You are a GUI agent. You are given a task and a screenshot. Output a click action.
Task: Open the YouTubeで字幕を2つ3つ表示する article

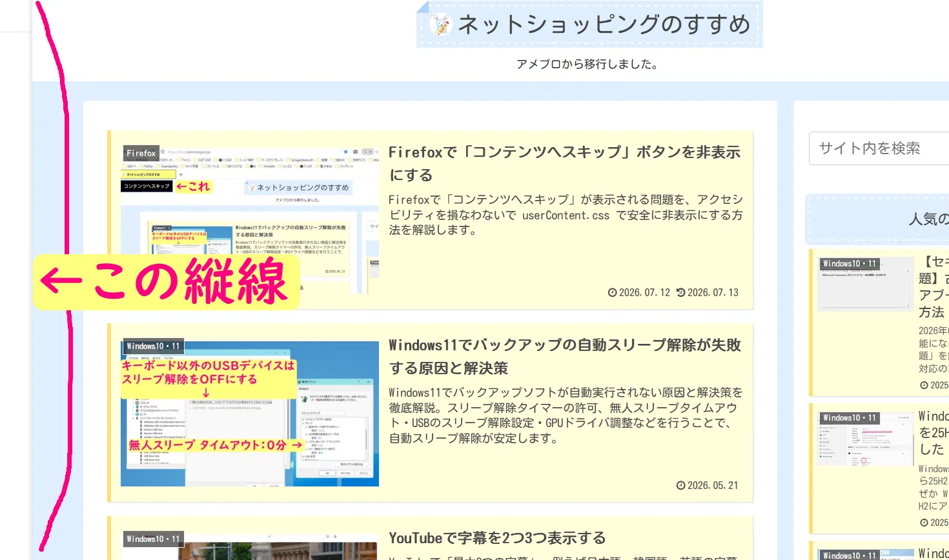tap(497, 538)
